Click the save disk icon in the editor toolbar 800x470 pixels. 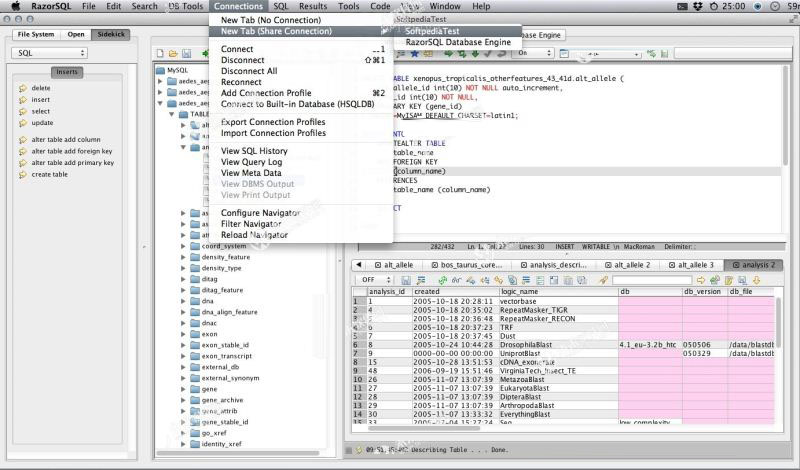pyautogui.click(x=186, y=54)
